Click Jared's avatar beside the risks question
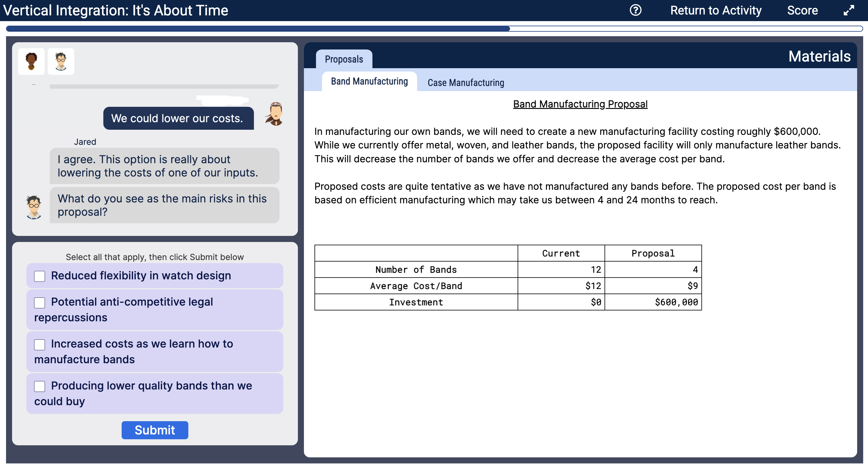 coord(34,207)
